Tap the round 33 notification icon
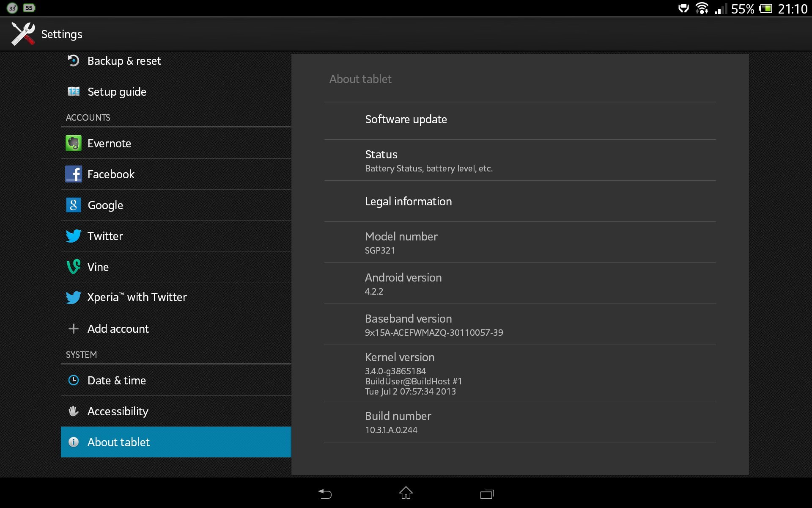The image size is (812, 508). point(12,8)
